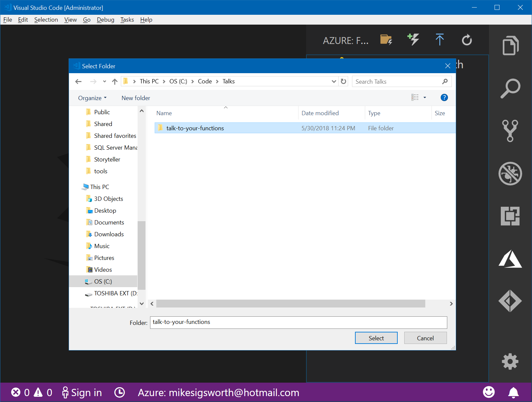Viewport: 532px width, 402px height.
Task: Click the navigation pane scroll down arrow
Action: click(142, 304)
